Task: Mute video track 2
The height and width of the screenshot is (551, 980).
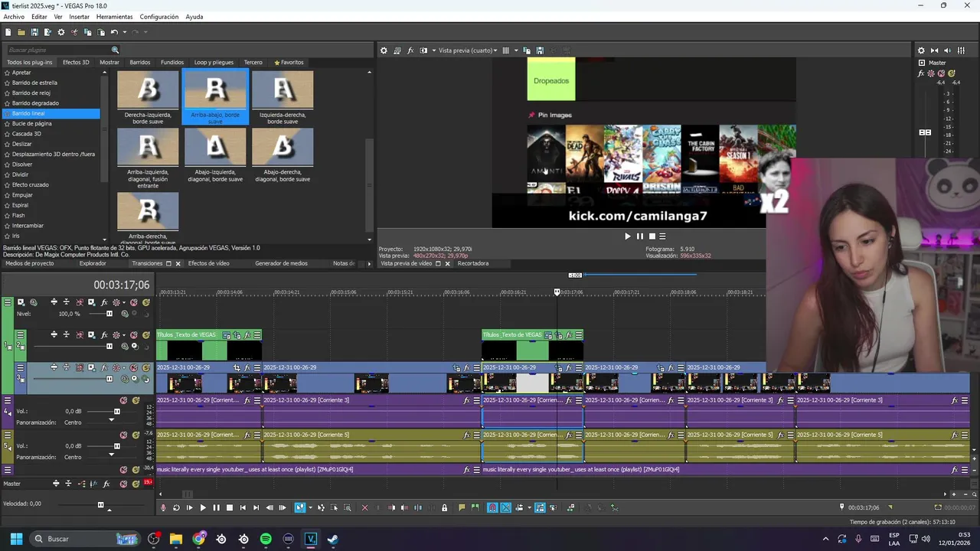Action: point(134,335)
